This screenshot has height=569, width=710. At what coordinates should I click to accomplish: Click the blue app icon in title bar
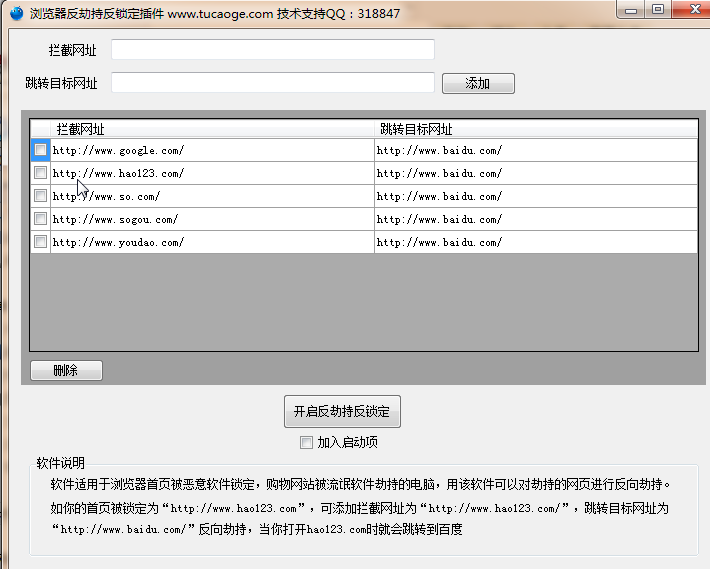coord(16,14)
